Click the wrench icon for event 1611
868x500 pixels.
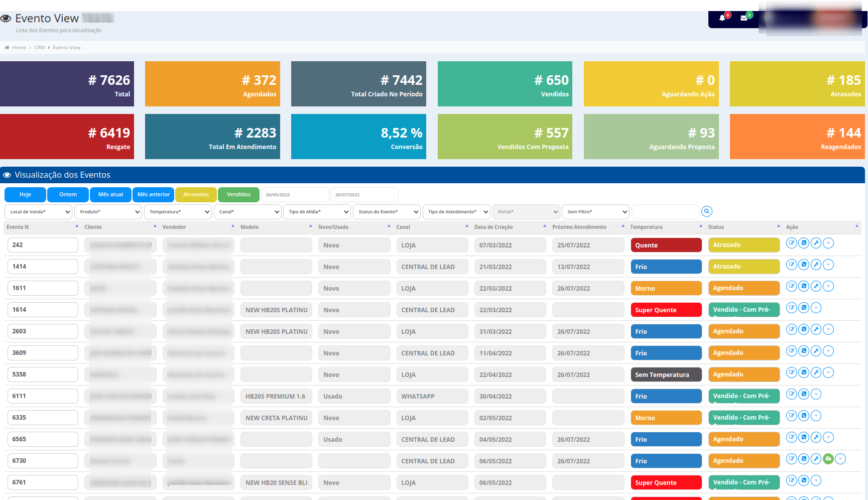[816, 286]
